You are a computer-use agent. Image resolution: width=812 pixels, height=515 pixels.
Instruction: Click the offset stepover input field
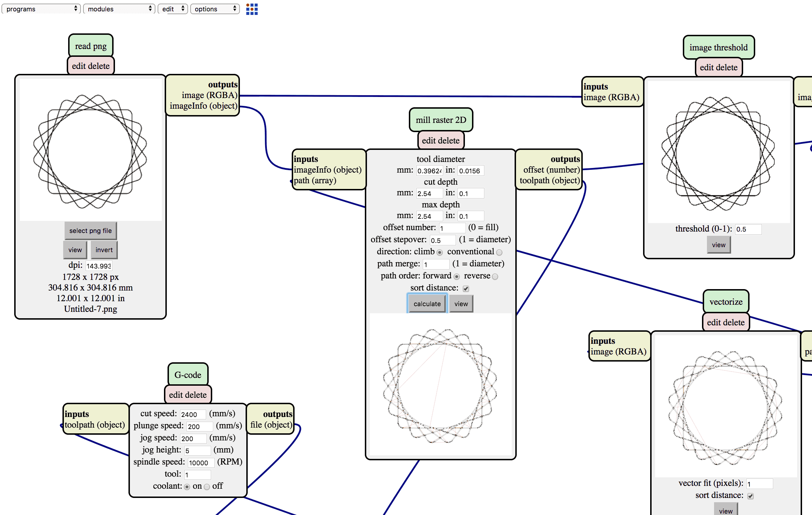pos(443,240)
